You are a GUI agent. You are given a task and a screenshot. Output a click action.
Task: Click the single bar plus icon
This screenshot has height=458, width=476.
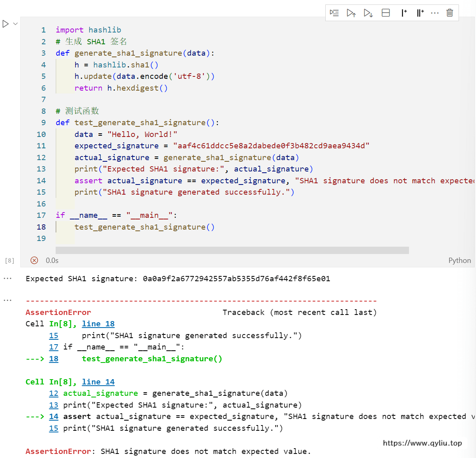(x=404, y=13)
